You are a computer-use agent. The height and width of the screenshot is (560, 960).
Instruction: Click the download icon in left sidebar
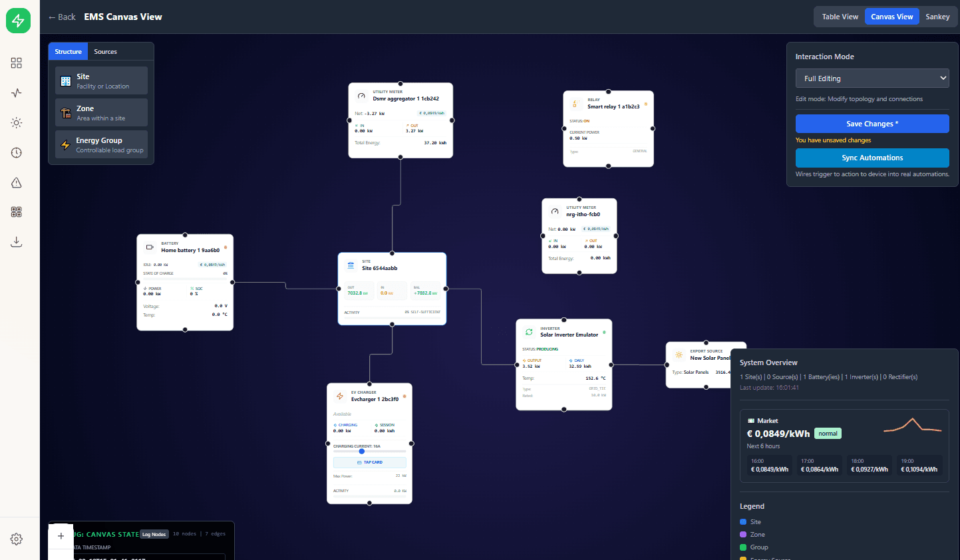click(x=16, y=241)
